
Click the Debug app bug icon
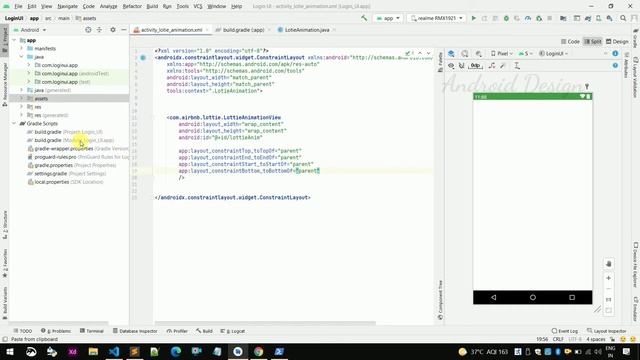click(x=506, y=18)
